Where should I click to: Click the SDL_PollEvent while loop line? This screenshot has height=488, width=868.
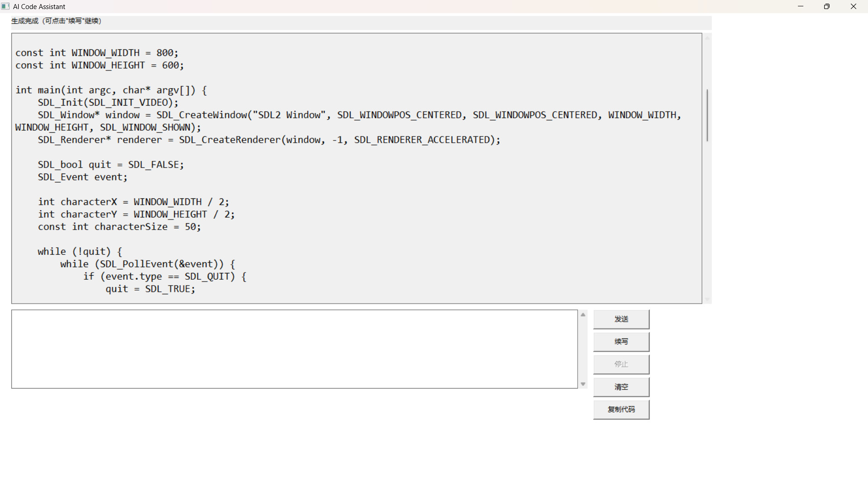tap(147, 264)
